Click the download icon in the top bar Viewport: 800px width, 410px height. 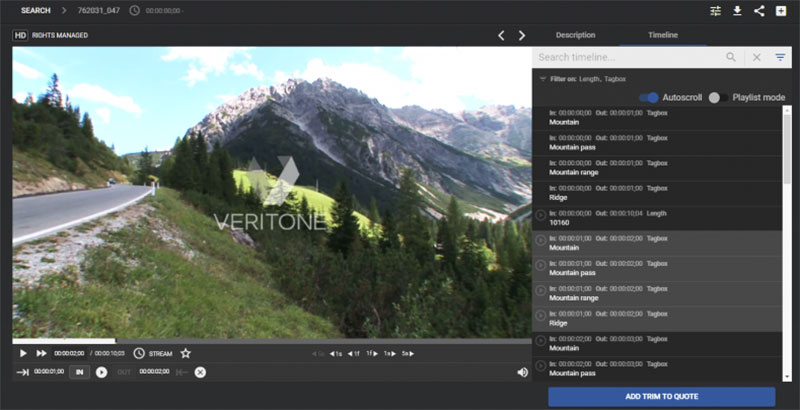pos(737,11)
